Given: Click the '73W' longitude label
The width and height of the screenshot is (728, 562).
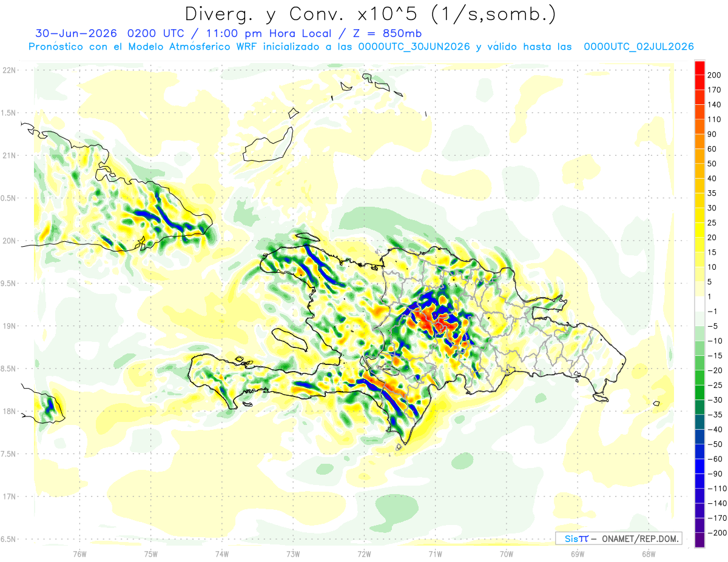Looking at the screenshot, I should click(x=293, y=554).
